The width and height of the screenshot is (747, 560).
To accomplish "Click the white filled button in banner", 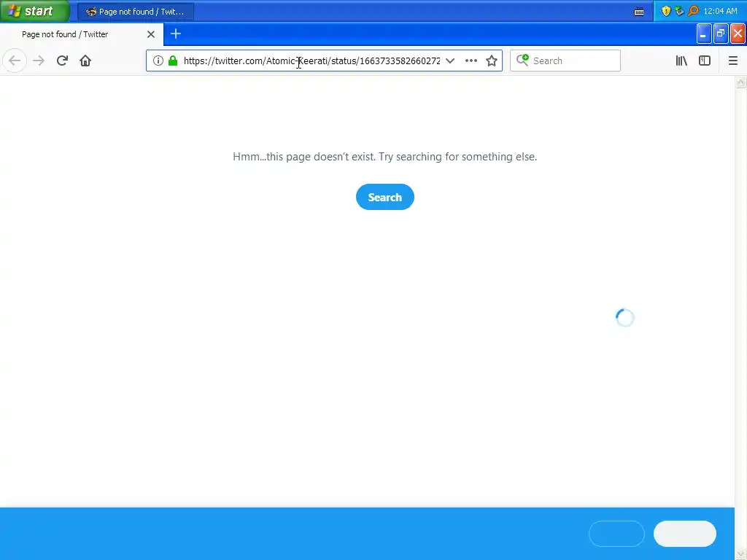I will pos(684,533).
